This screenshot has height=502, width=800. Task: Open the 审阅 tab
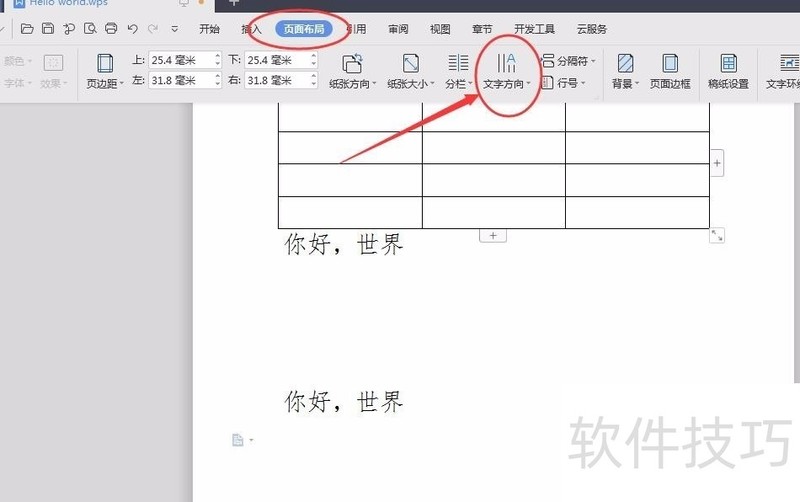coord(398,29)
